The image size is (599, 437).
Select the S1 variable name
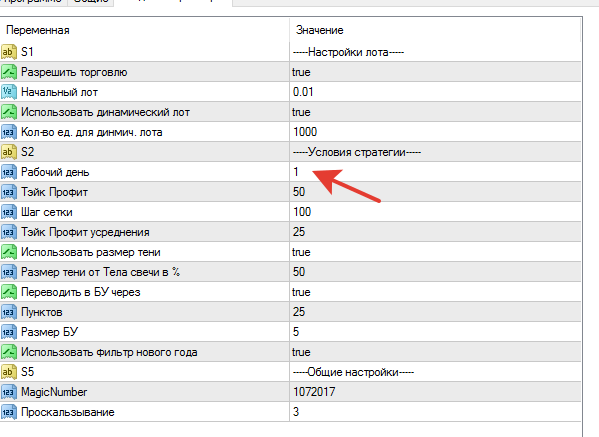coord(27,52)
